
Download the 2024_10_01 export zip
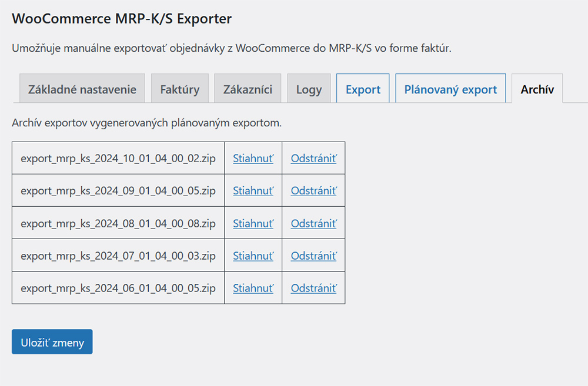[x=253, y=159]
